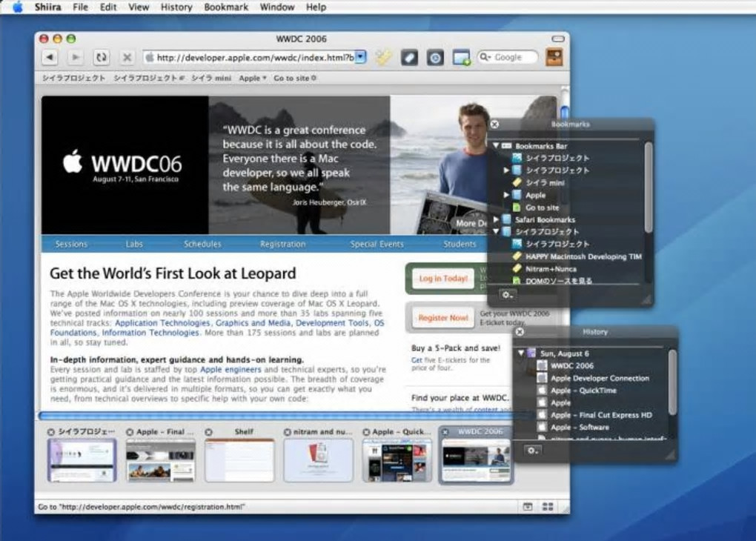Open the History panel gear action menu
756x541 pixels.
(533, 451)
